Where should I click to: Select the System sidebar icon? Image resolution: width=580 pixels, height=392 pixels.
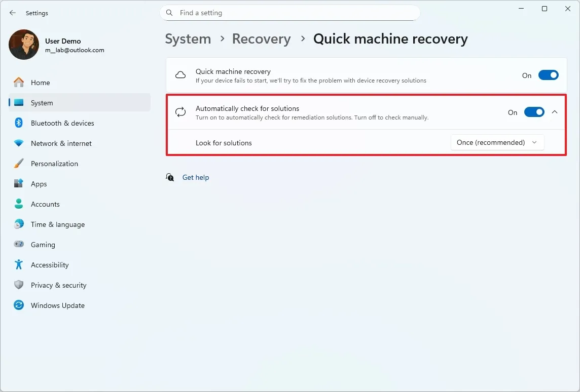click(18, 103)
